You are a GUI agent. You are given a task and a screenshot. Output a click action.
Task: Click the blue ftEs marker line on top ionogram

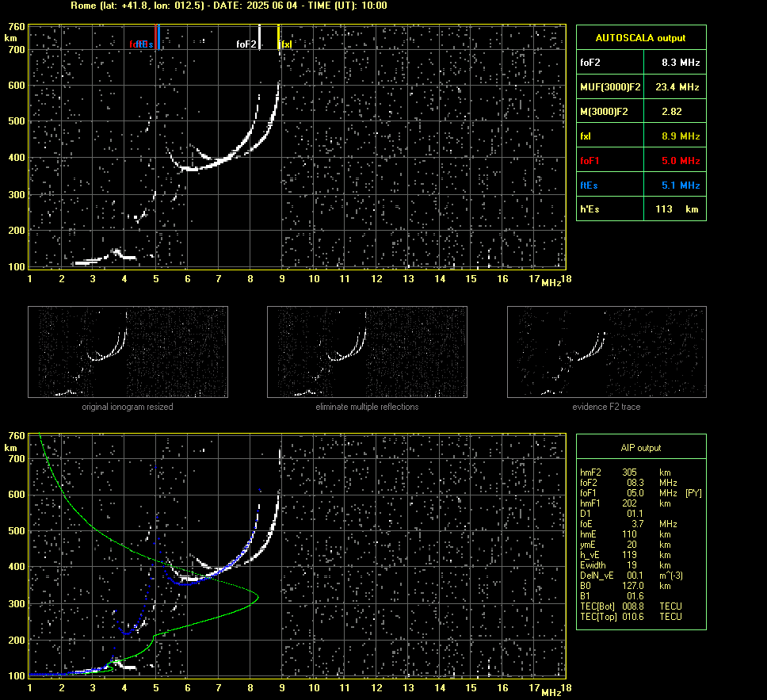[x=159, y=36]
